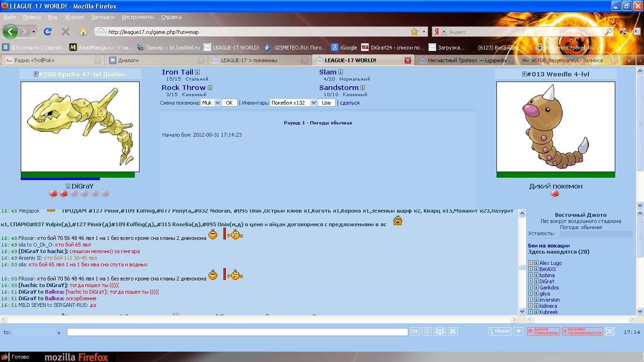Screen dimensions: 644x362
Task: Click the 'обмен' trade button
Action: [x=499, y=331]
